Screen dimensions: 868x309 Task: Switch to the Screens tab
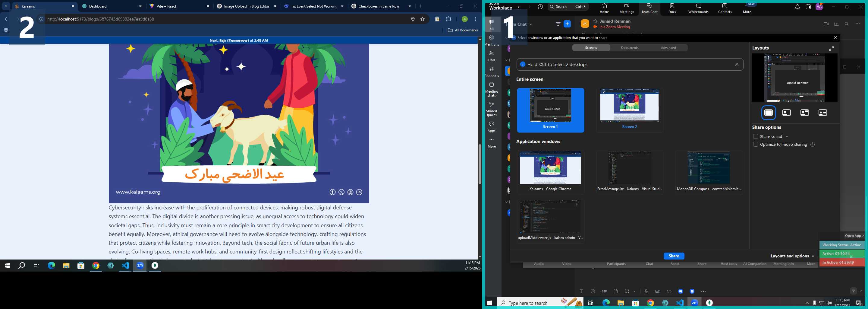click(591, 48)
